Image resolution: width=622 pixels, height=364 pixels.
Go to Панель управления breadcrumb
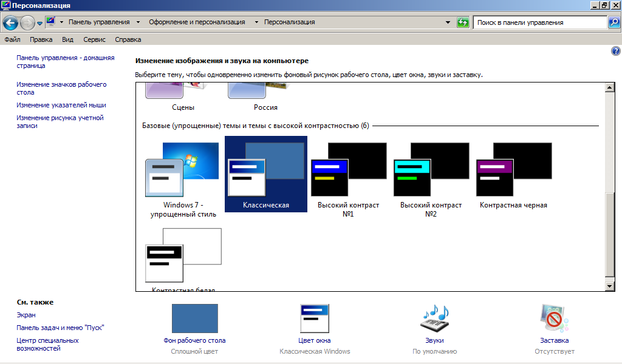coord(99,22)
